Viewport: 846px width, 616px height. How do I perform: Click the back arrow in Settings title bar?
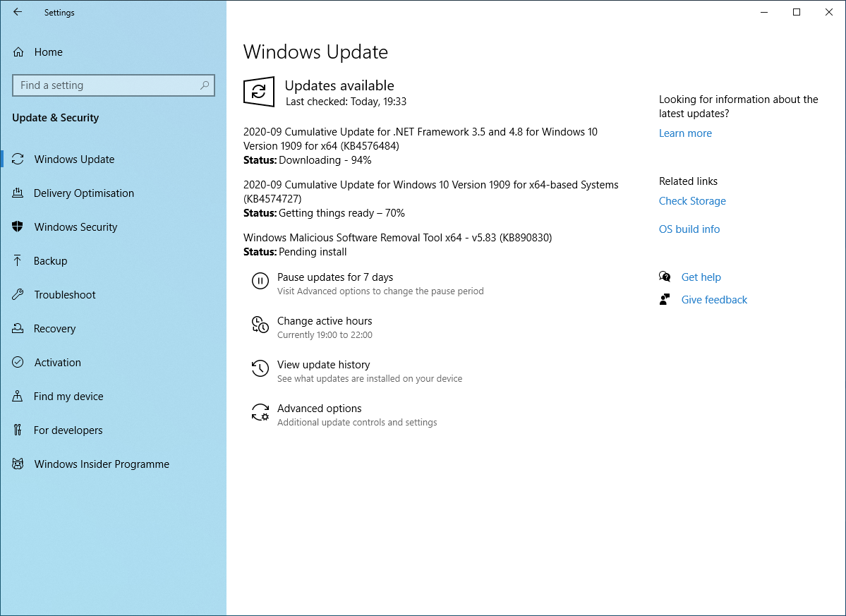(x=18, y=12)
